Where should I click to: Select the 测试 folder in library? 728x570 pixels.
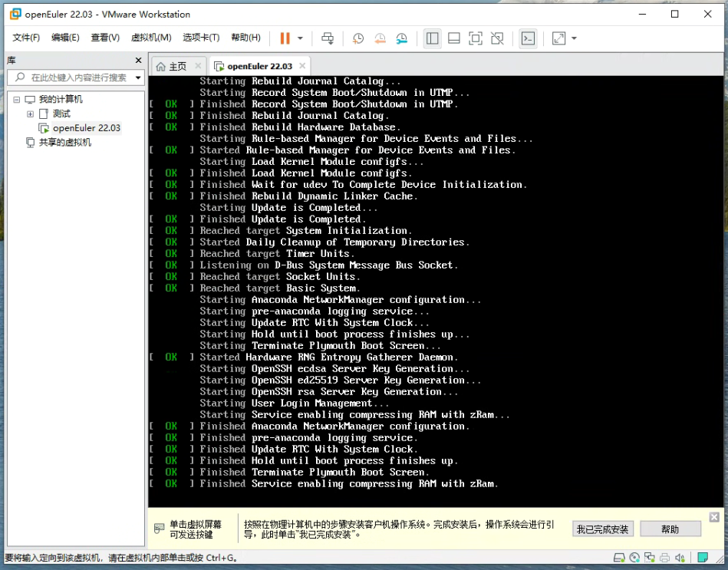pyautogui.click(x=61, y=114)
